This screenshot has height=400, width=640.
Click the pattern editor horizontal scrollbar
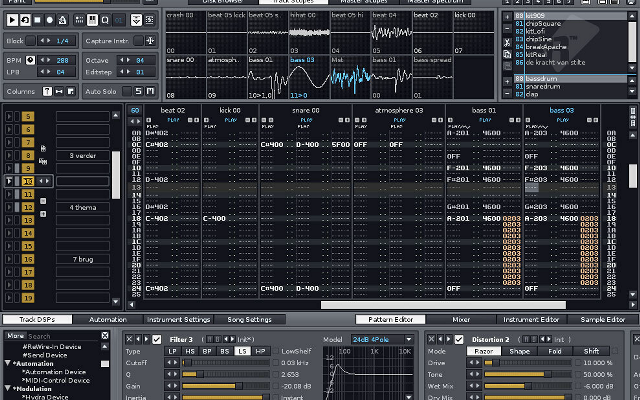click(443, 305)
